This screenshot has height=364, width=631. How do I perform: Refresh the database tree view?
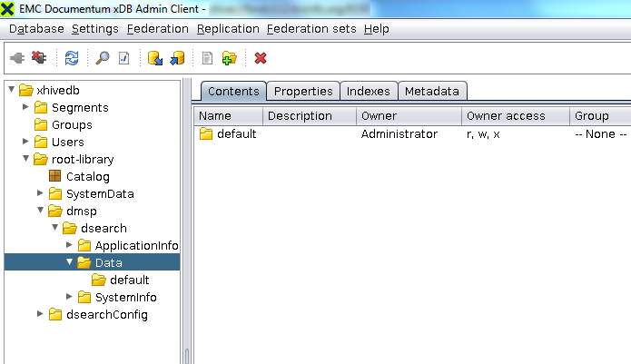(72, 58)
